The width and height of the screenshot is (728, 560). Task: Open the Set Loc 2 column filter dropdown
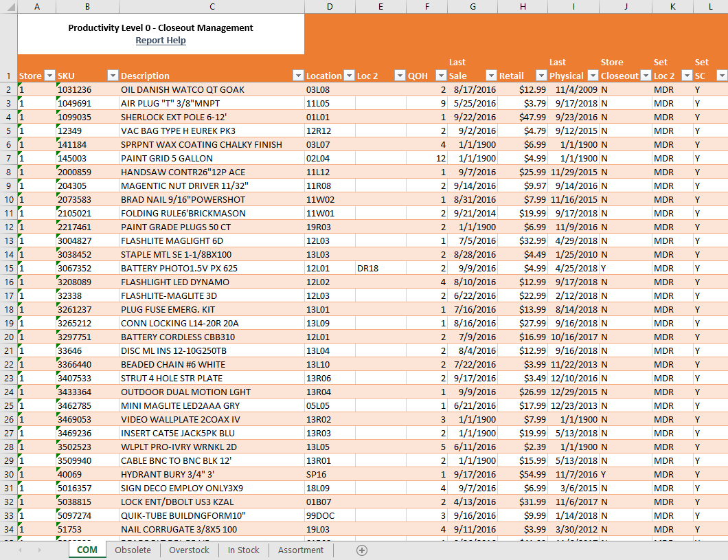[687, 76]
